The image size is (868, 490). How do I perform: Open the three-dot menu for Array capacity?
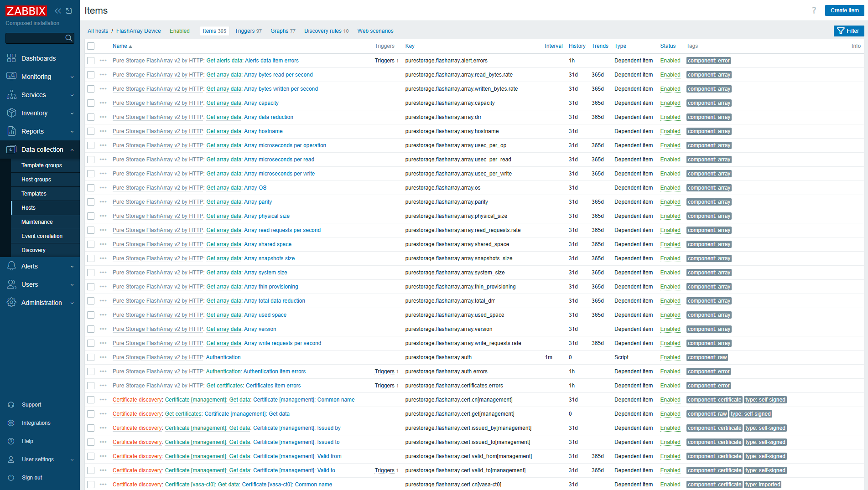pos(103,103)
